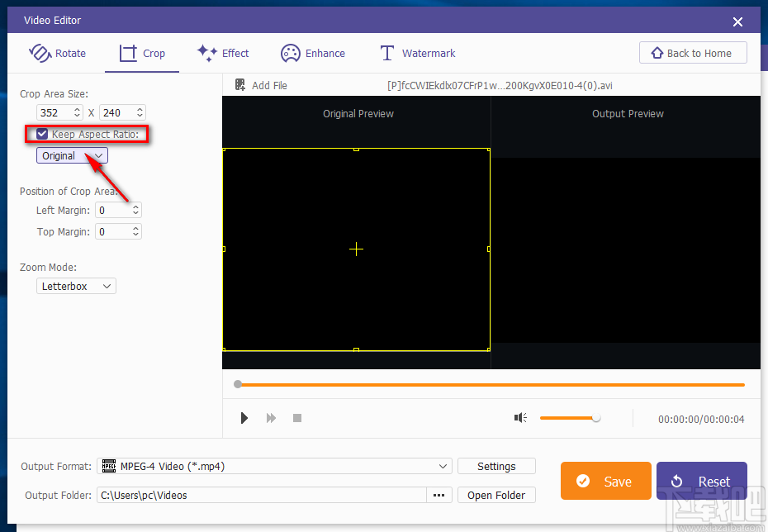The width and height of the screenshot is (768, 532).
Task: Increase Left Margin with up arrow
Action: click(135, 207)
